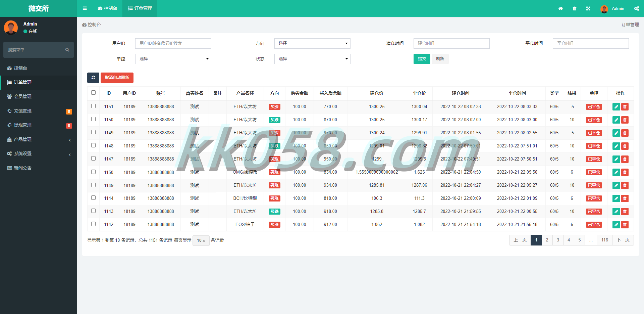Screen dimensions: 644x314
Task: Focus the 建仓时间 date input
Action: click(451, 43)
